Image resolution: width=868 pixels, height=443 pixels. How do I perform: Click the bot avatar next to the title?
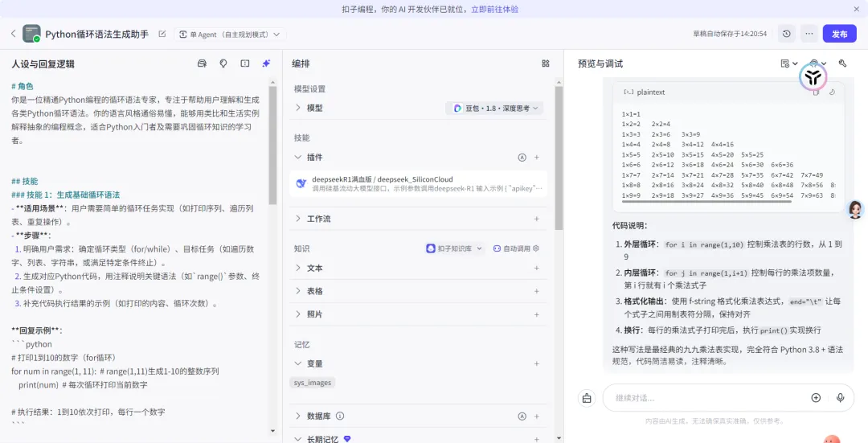coord(31,34)
